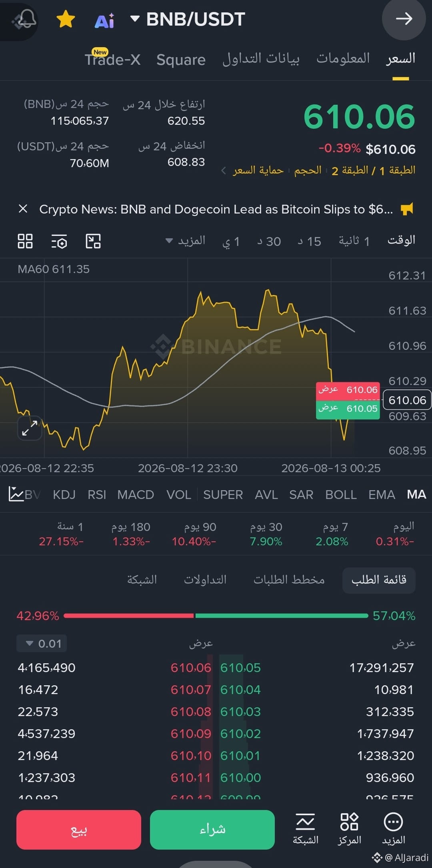This screenshot has width=432, height=868.
Task: Open the المزيد more options icon
Action: coord(394,829)
